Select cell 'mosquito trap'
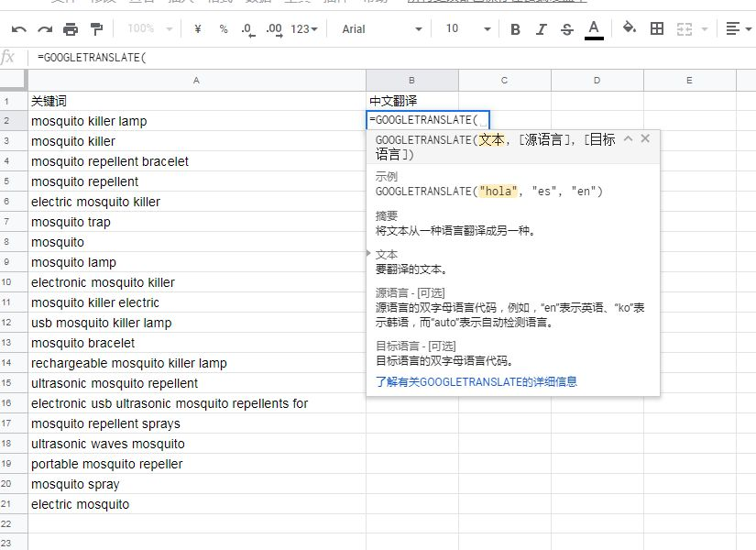 coord(197,222)
